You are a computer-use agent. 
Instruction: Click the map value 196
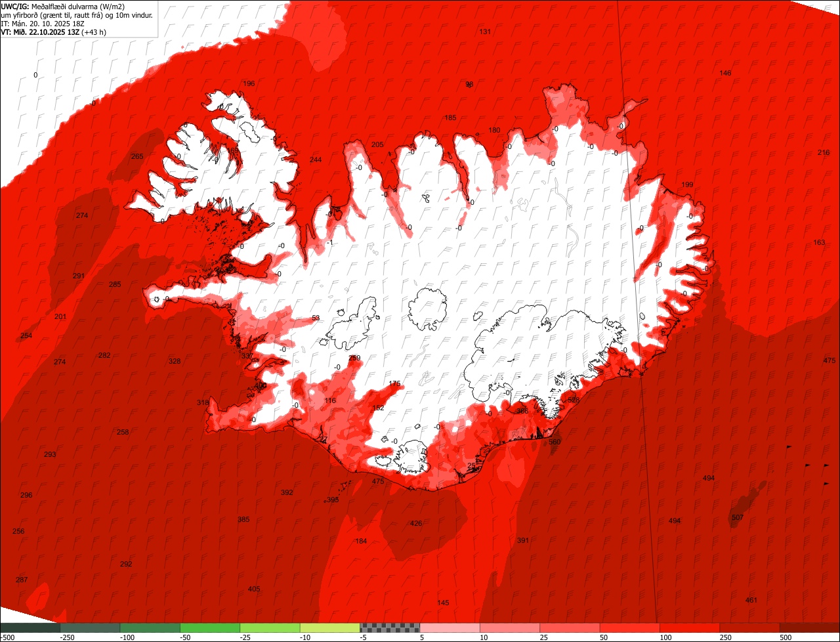click(x=249, y=83)
